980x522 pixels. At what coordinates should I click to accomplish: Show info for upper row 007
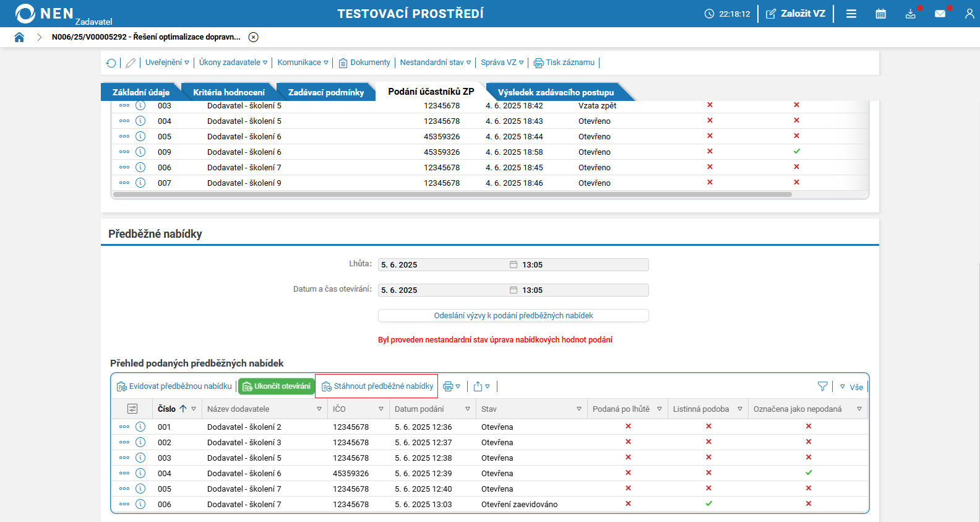pyautogui.click(x=140, y=183)
